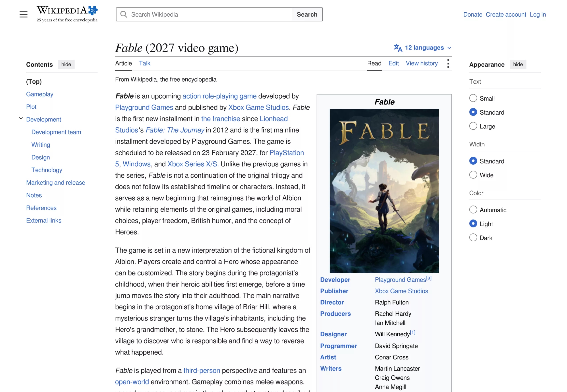The height and width of the screenshot is (392, 567).
Task: Select Wide width option
Action: [x=473, y=175]
